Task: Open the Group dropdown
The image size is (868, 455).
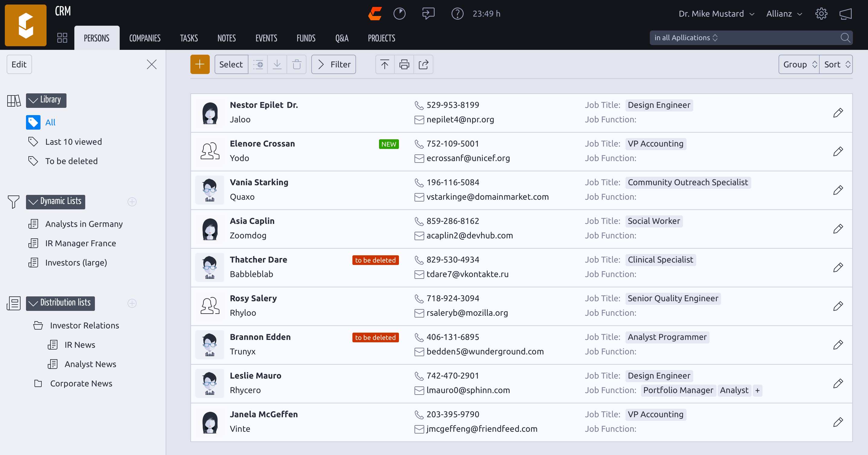Action: point(799,64)
